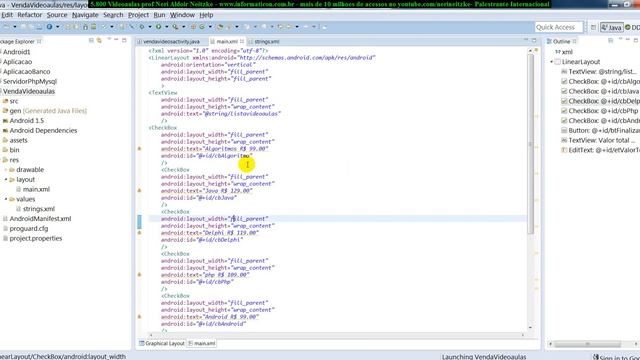The image size is (640, 360).
Task: Open External Tools dropdown arrow
Action: pos(183,27)
